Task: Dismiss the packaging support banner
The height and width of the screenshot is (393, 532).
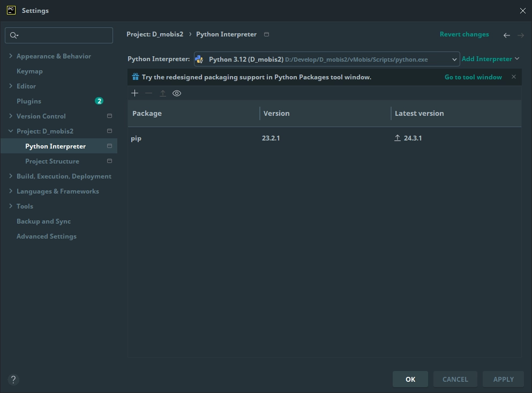Action: coord(514,77)
